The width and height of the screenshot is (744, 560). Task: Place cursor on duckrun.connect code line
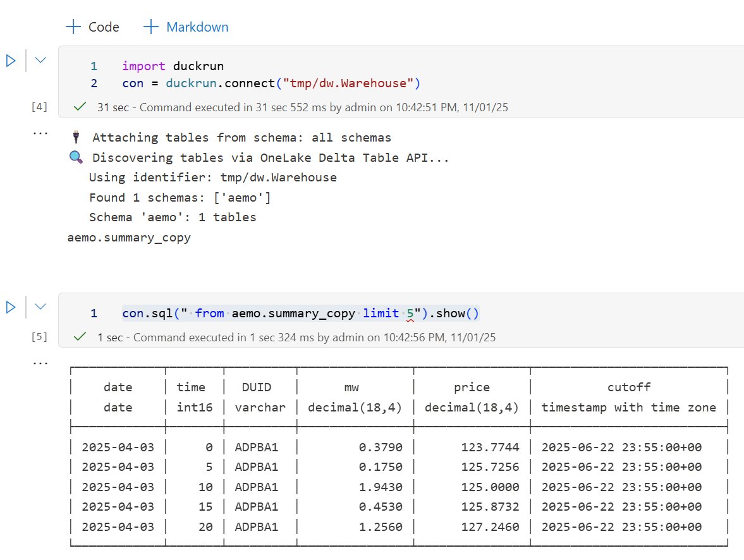[271, 83]
